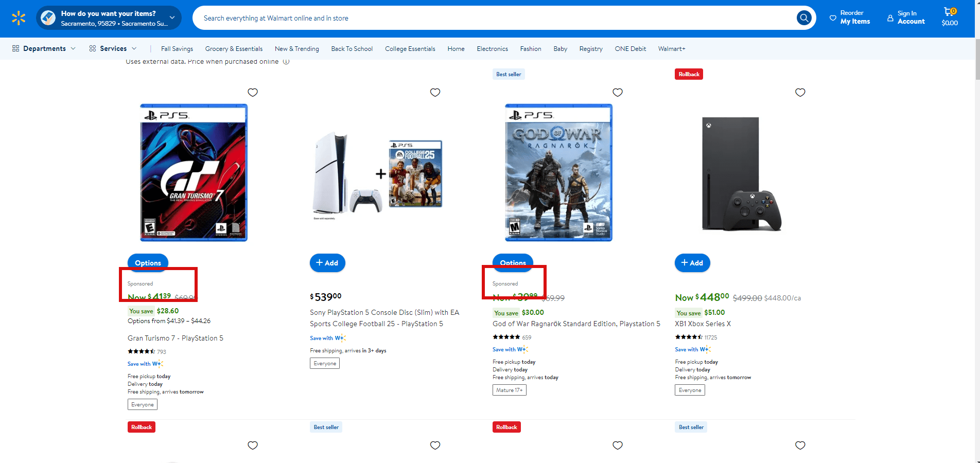Viewport: 980px width, 463px height.
Task: Click Options button for God of War Ragnarök
Action: (x=513, y=263)
